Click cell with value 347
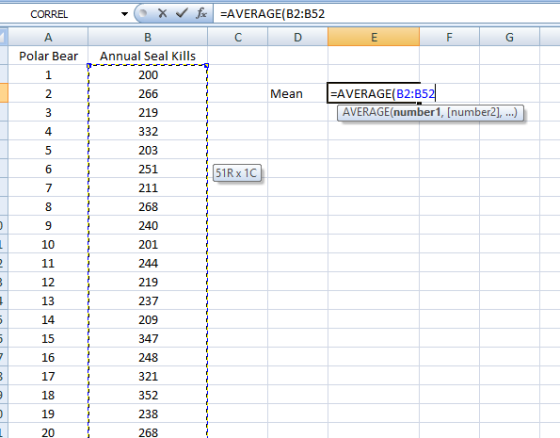Screen dimensions: 560x438 pos(148,339)
